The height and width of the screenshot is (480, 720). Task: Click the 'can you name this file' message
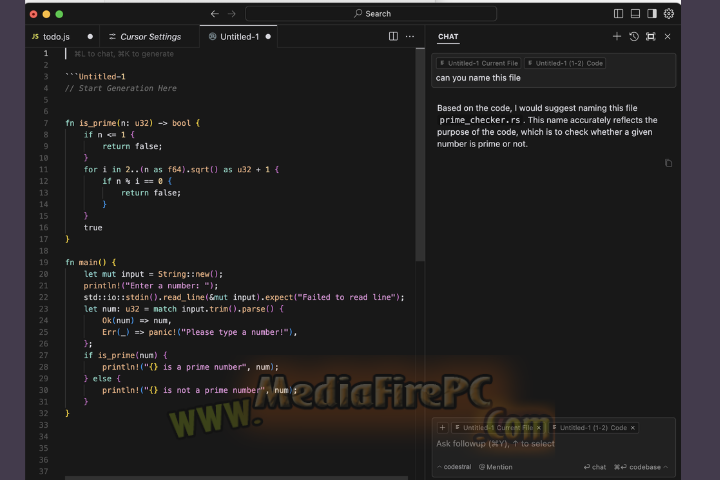coord(478,78)
